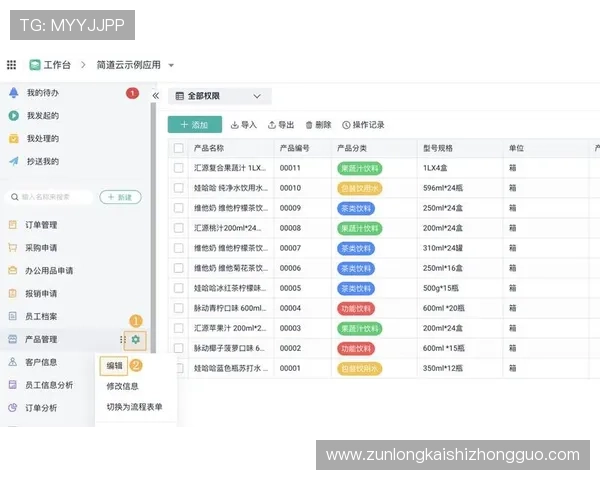The height and width of the screenshot is (480, 600).
Task: Click product name 汇源复合果蔬汁 1LX...
Action: pos(230,168)
